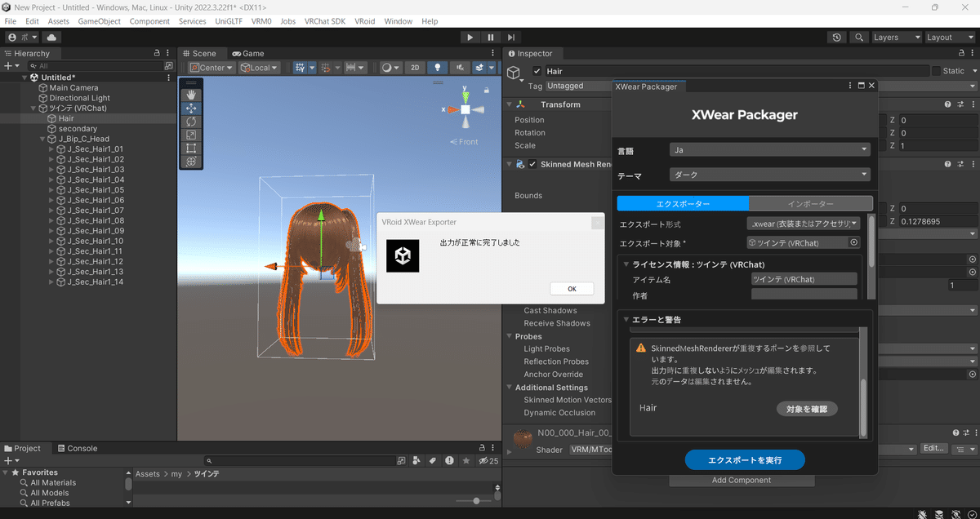This screenshot has height=519, width=980.
Task: Open the scene draw mode shading dropdown
Action: pyautogui.click(x=391, y=68)
